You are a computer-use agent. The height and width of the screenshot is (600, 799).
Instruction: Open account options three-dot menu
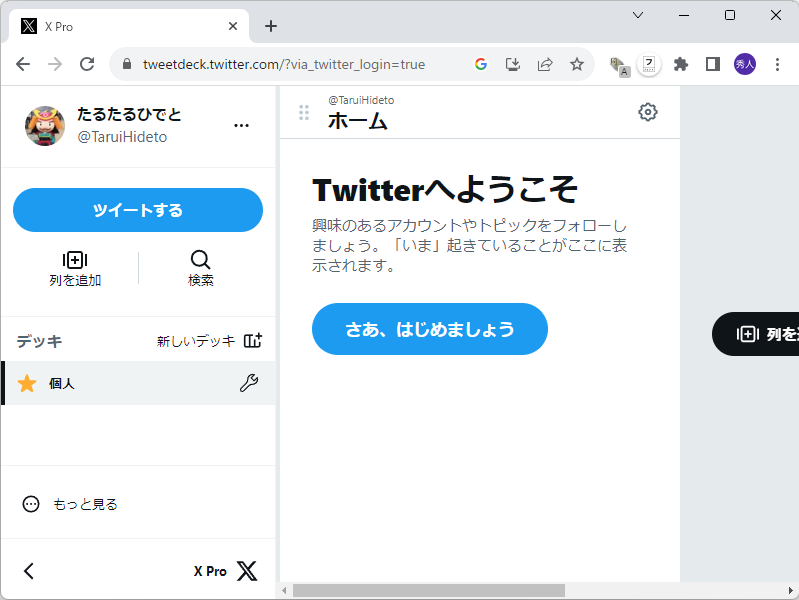point(241,125)
